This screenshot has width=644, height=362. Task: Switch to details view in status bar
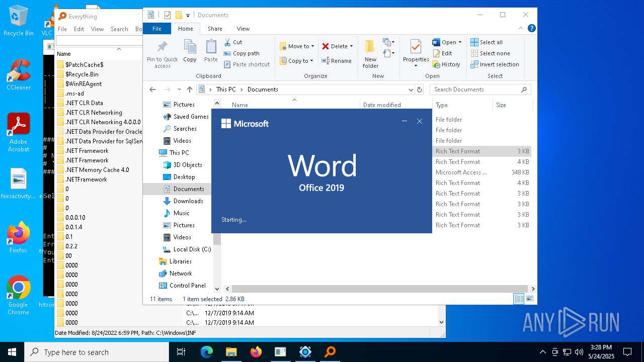pos(519,299)
